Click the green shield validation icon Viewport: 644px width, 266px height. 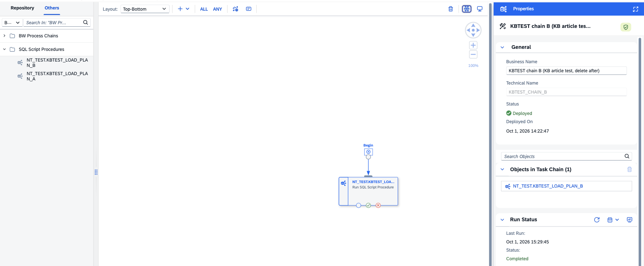click(x=626, y=27)
